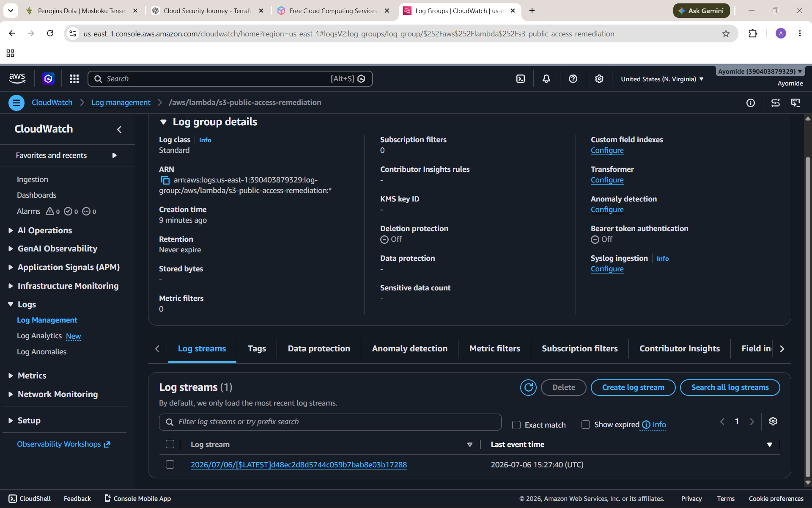Switch to the Tags tab
The height and width of the screenshot is (508, 812).
(257, 348)
